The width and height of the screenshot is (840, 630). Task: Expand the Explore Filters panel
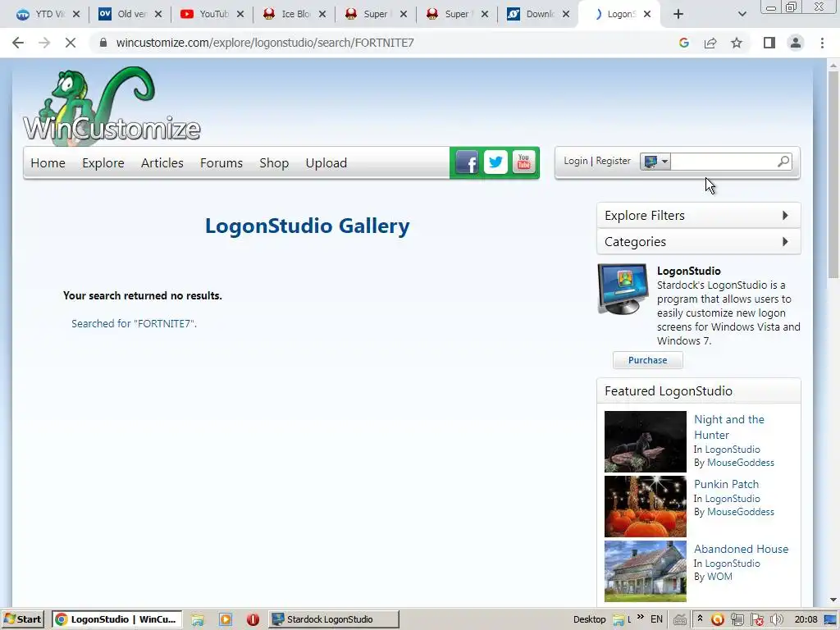699,216
